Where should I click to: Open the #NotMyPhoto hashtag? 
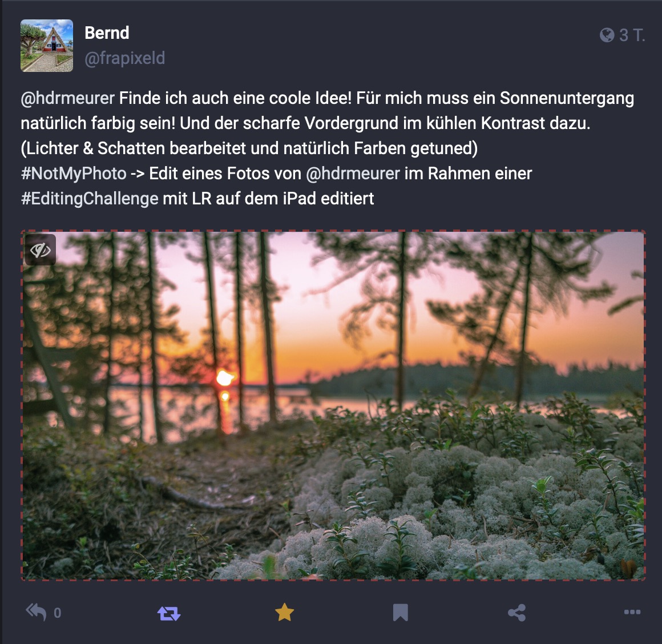pos(74,174)
